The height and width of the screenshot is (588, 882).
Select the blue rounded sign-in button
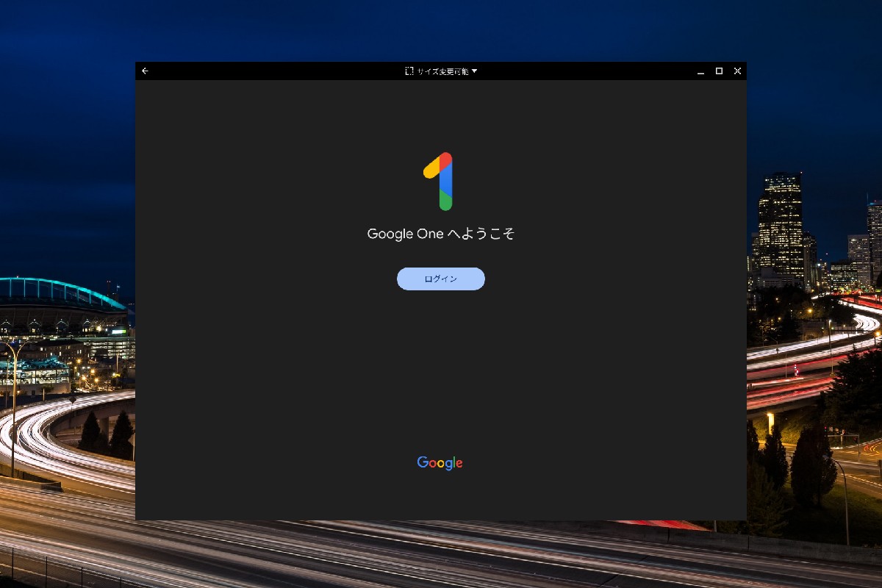pyautogui.click(x=441, y=279)
